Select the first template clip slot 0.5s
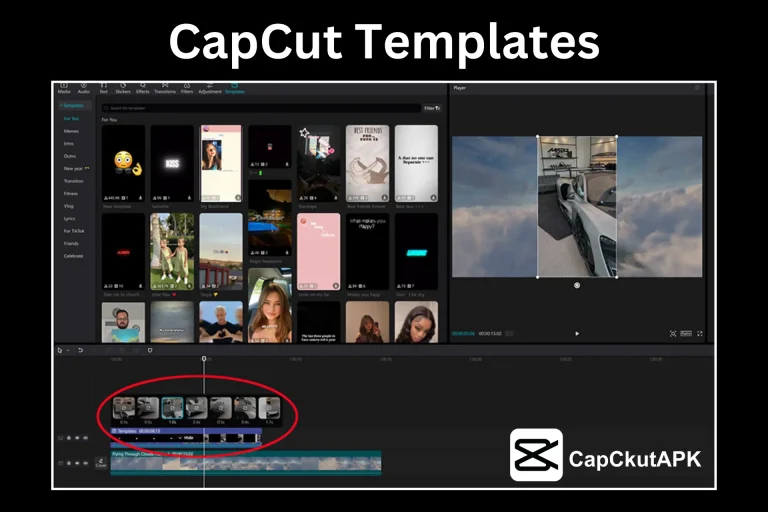 pos(124,409)
